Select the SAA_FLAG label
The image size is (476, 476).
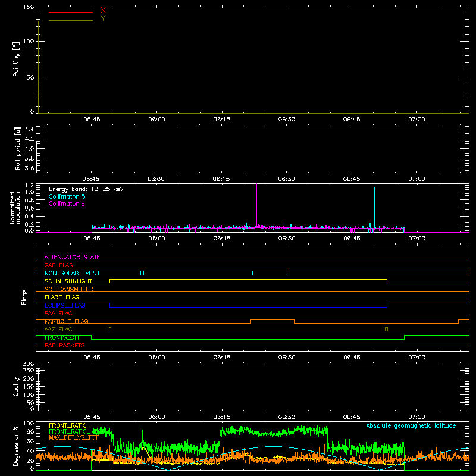(58, 313)
